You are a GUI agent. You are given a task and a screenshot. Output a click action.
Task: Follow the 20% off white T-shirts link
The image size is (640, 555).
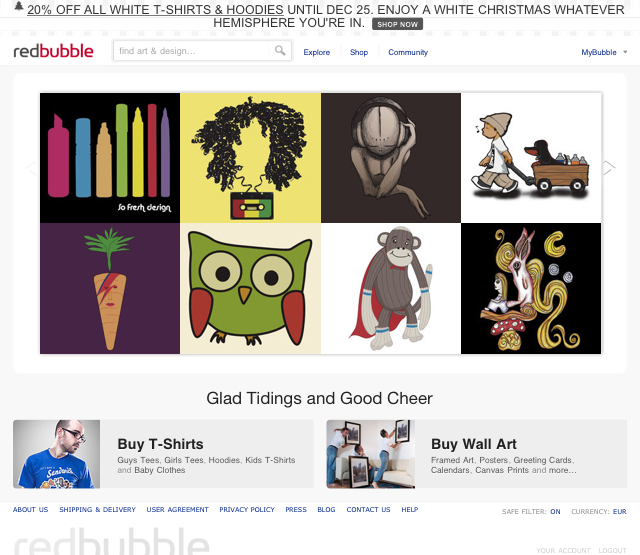[x=155, y=9]
